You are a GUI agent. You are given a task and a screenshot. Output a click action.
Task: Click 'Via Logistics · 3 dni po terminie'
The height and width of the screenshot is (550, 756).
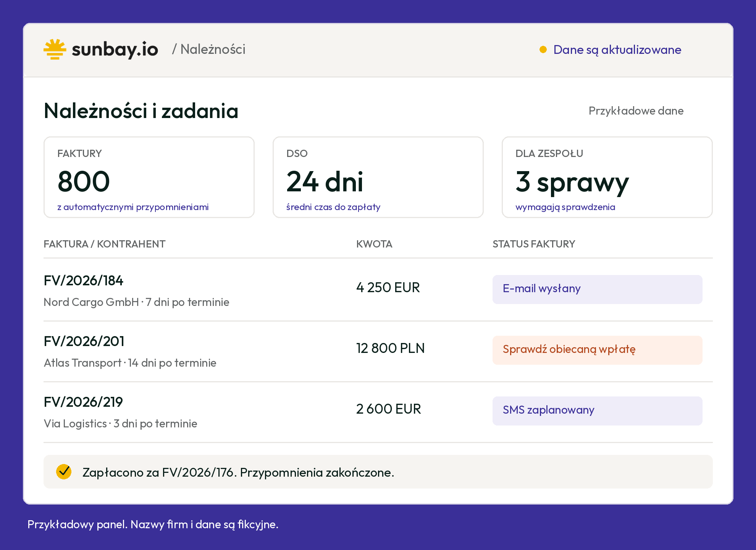pos(121,424)
